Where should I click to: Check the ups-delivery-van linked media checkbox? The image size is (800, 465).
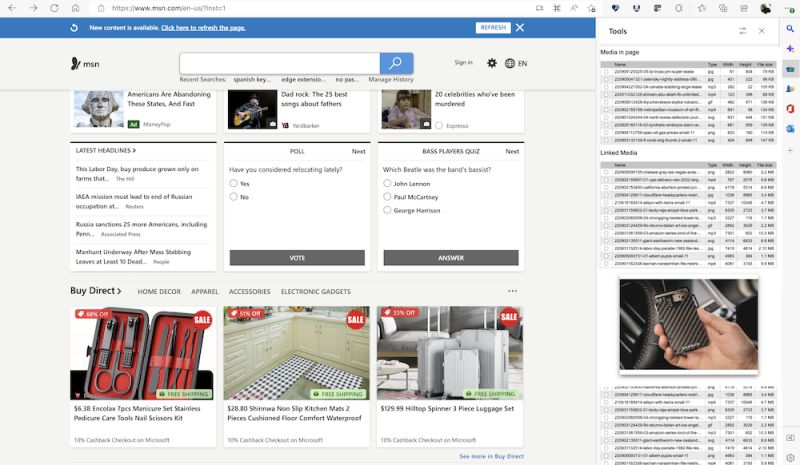point(606,180)
